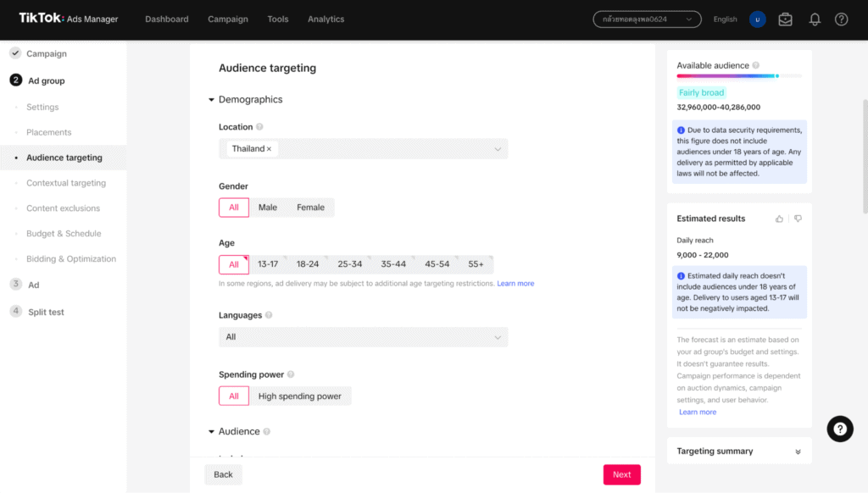
Task: Open the English language selector
Action: click(x=726, y=19)
